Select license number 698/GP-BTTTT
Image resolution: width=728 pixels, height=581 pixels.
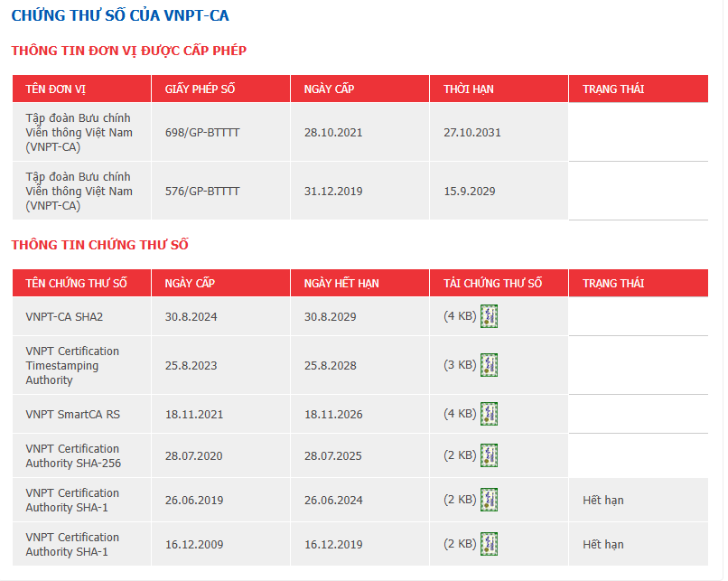click(202, 132)
